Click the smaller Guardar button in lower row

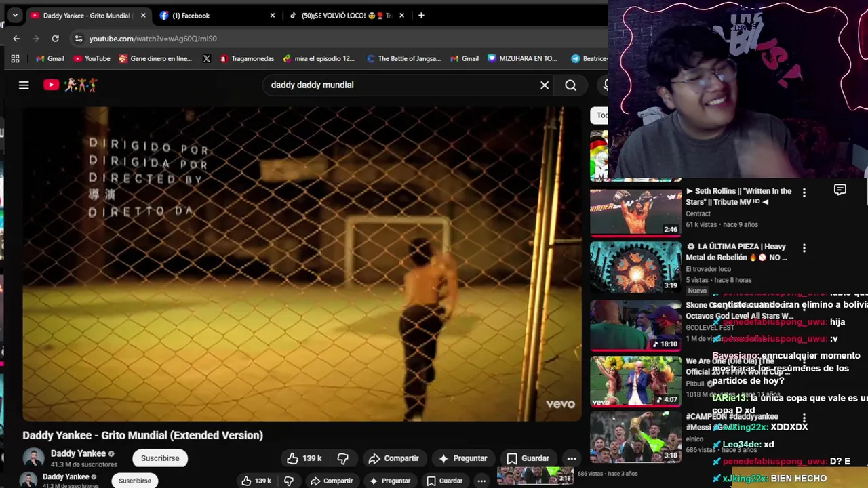point(445,481)
